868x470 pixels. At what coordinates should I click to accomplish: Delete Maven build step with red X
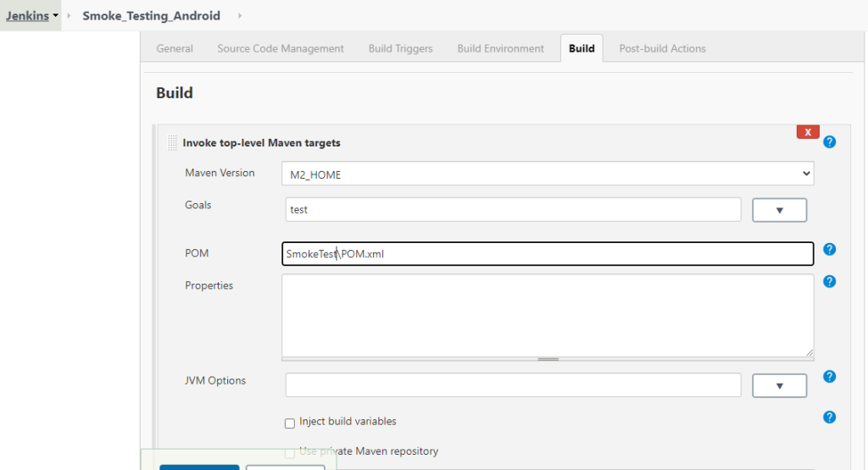808,132
